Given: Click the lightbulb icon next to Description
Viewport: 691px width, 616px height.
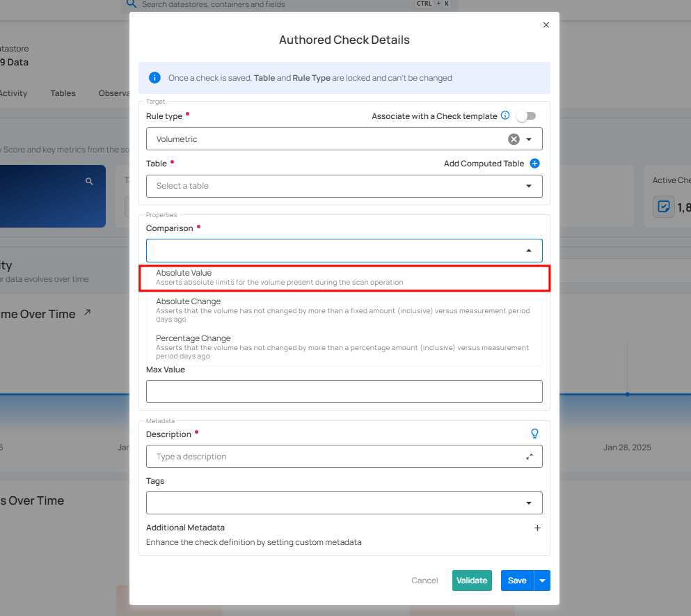Looking at the screenshot, I should pos(534,434).
